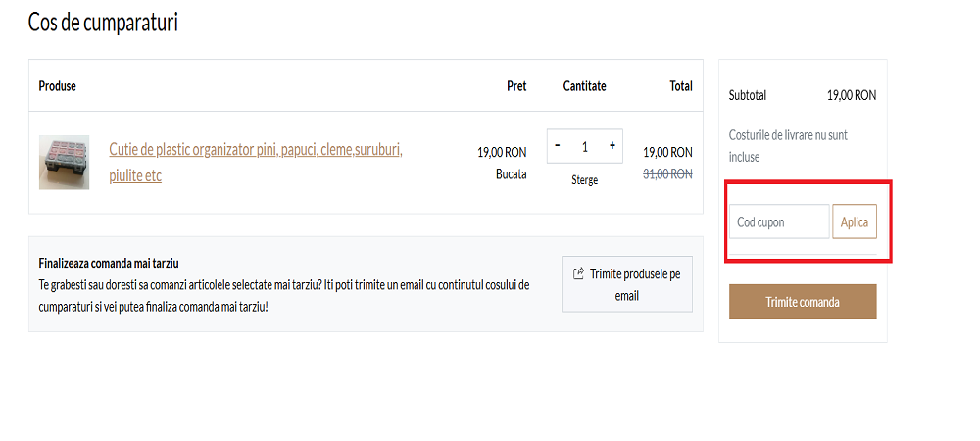Image resolution: width=980 pixels, height=441 pixels.
Task: Remove the product using Sterge link
Action: 585,180
